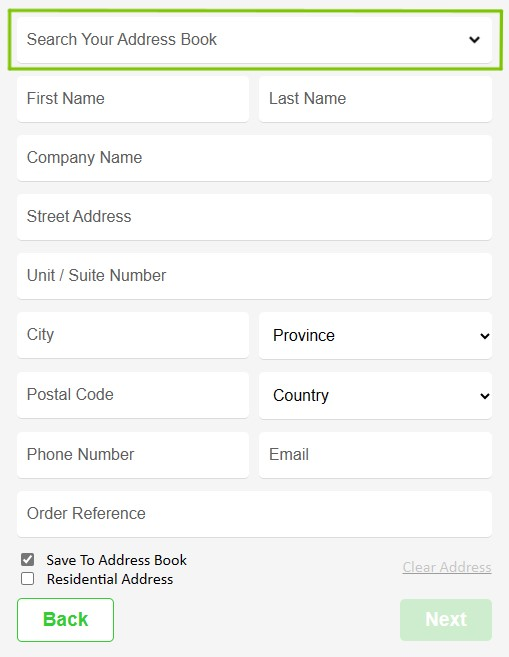509x657 pixels.
Task: Click the Province dropdown arrow icon
Action: click(485, 336)
